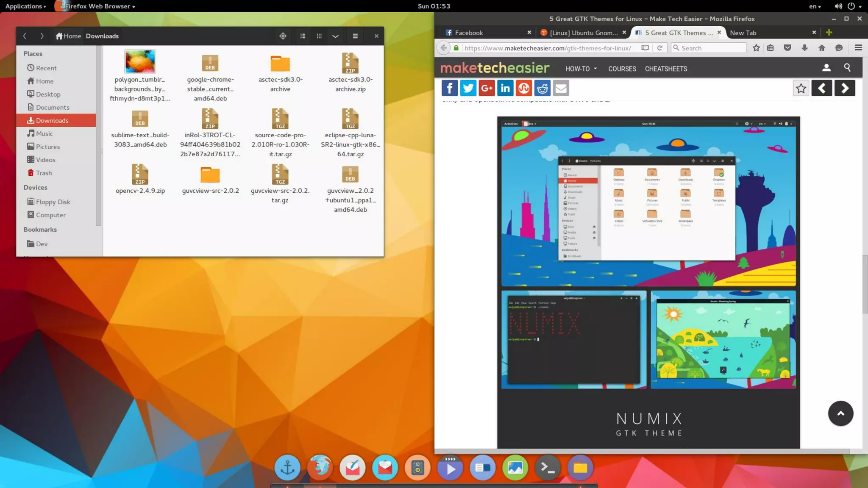This screenshot has width=868, height=488.
Task: Click the Files sidebar scrollbar
Action: (98, 136)
